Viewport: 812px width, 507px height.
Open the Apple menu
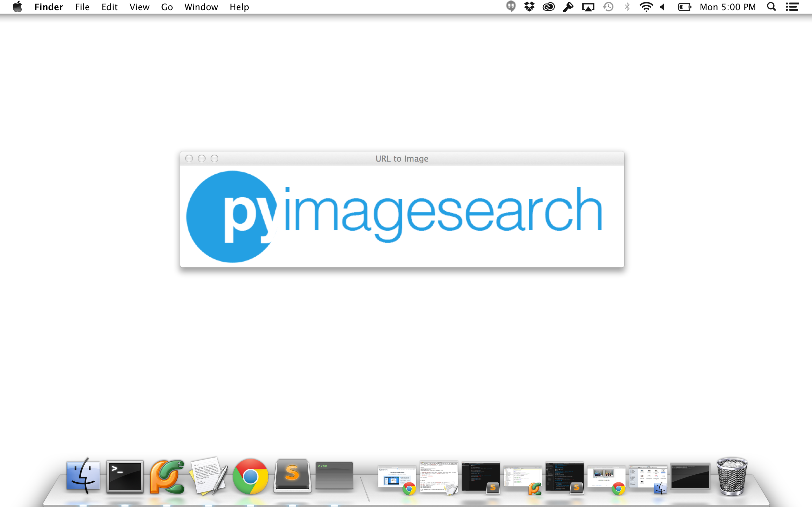pyautogui.click(x=17, y=7)
